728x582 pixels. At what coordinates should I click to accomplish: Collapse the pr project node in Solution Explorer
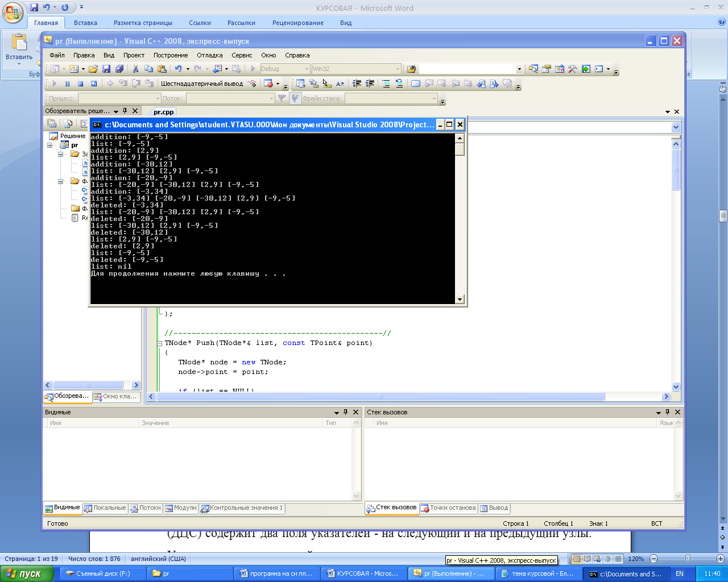pos(50,145)
